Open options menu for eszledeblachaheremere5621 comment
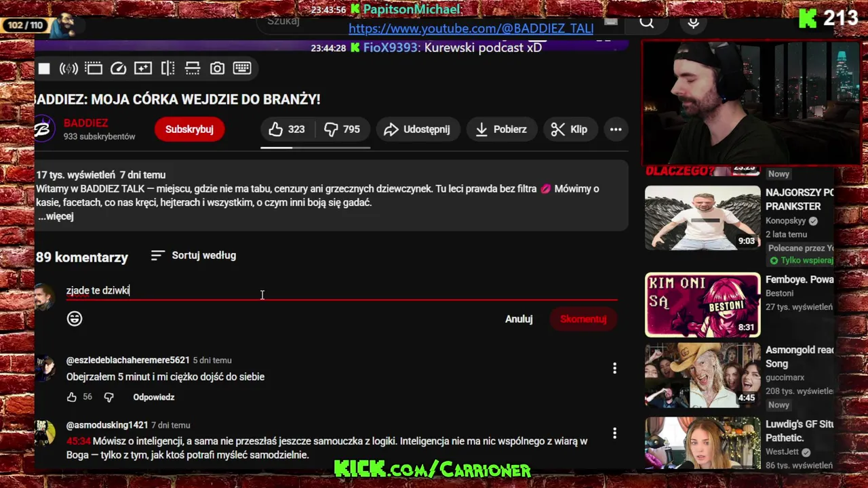868x488 pixels. [614, 368]
